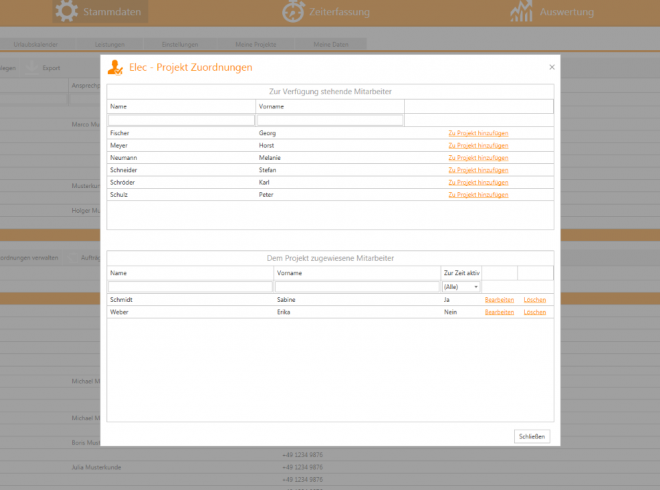The width and height of the screenshot is (660, 490).
Task: Add Horst Meyer to the project
Action: [x=478, y=145]
